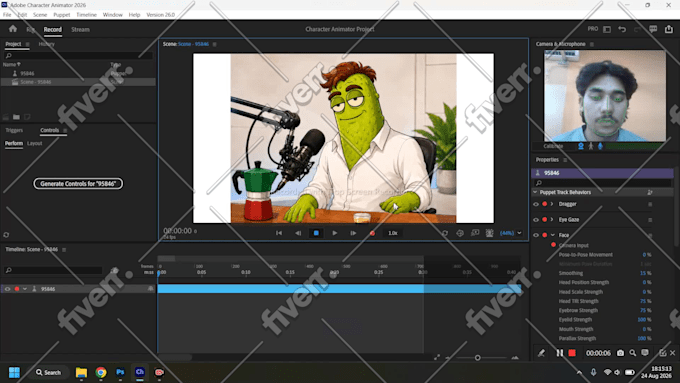Click the new folder icon in Project

(16, 117)
